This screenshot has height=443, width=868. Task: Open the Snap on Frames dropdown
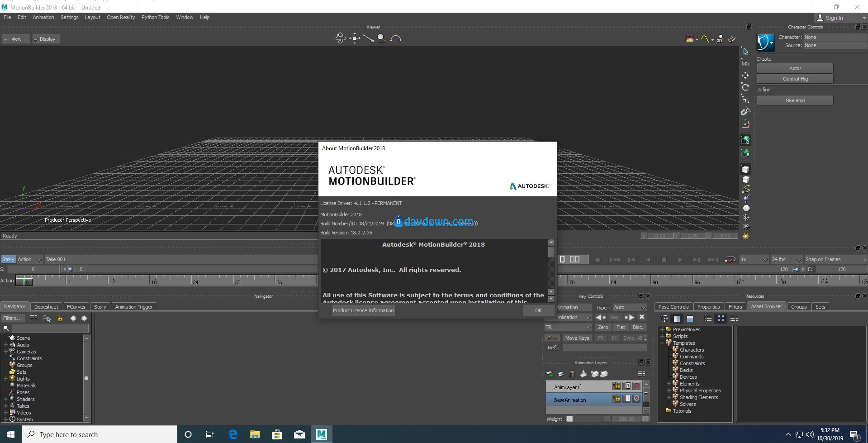[x=835, y=259]
